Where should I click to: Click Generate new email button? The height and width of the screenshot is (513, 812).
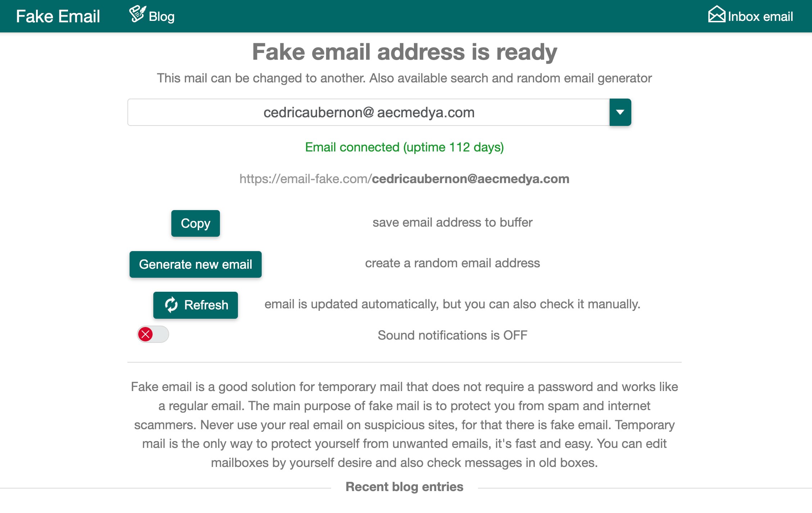point(195,264)
